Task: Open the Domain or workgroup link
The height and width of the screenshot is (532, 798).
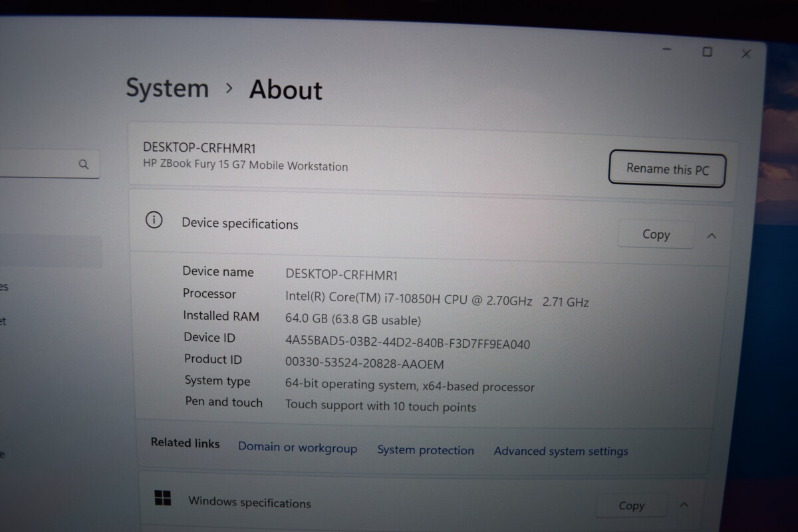Action: [297, 448]
